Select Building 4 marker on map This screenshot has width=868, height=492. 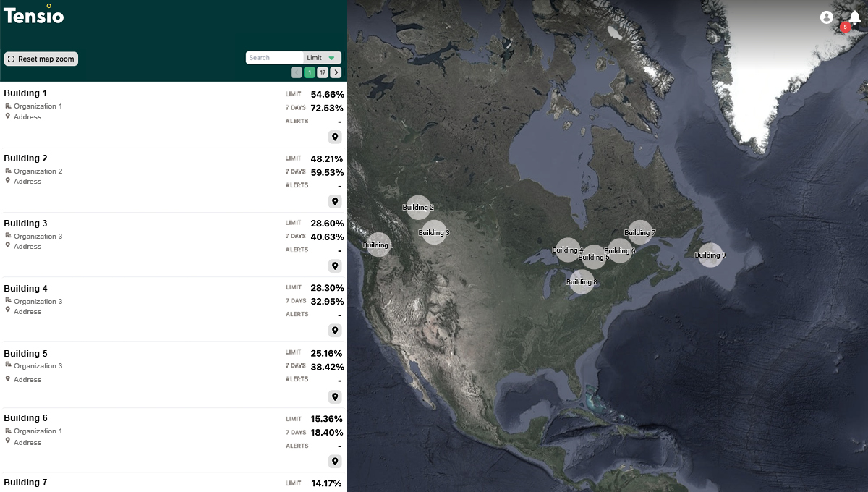tap(568, 250)
